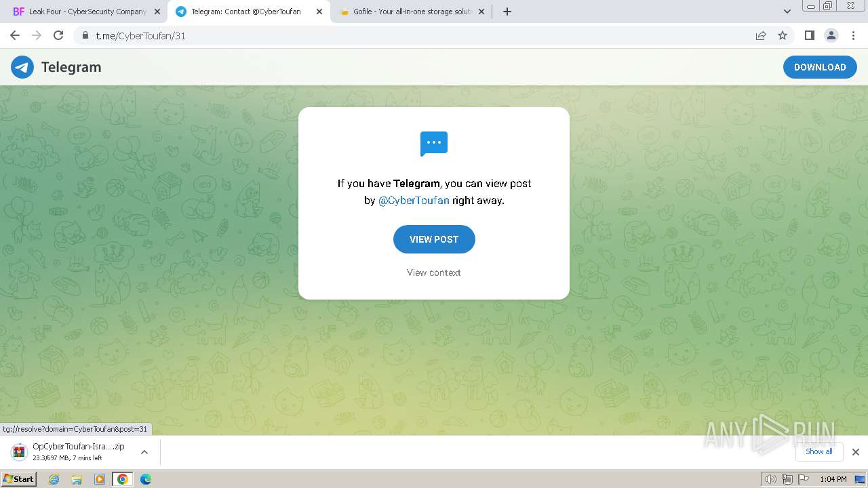Screen dimensions: 868x488
Task: Click the VIEW POST button
Action: [x=434, y=239]
